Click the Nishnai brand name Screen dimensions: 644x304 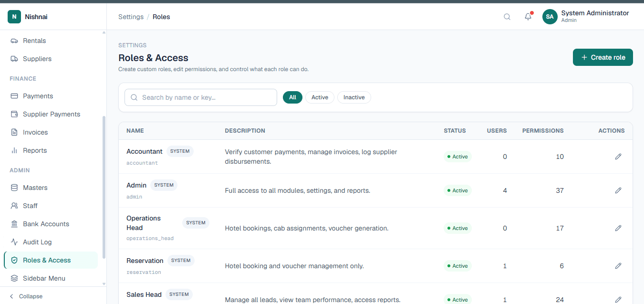click(x=36, y=17)
